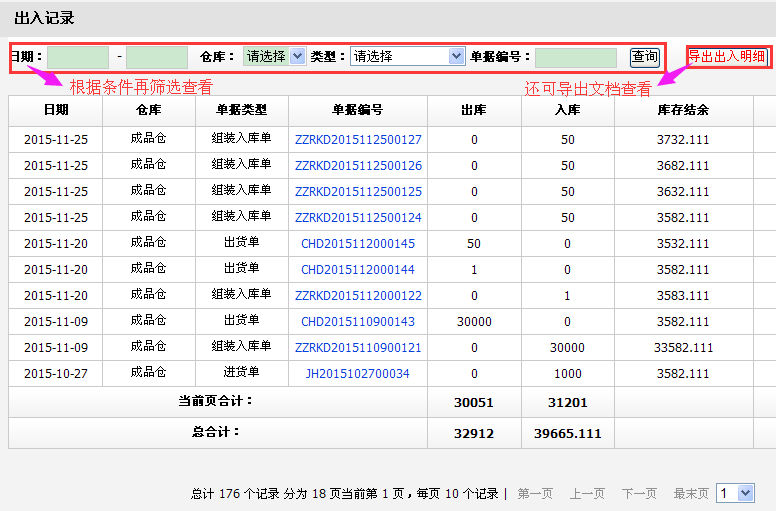This screenshot has height=511, width=776.
Task: Open the 仓库 warehouse dropdown
Action: (274, 57)
